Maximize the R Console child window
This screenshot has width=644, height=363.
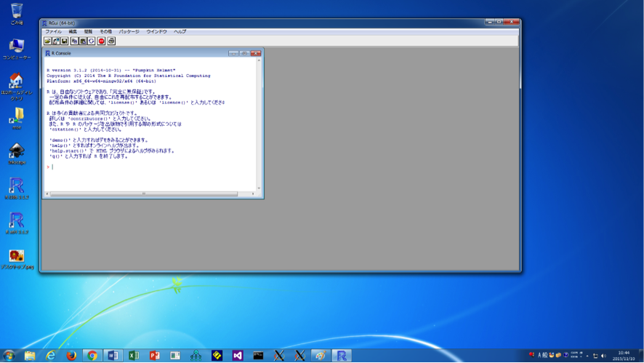(x=245, y=53)
